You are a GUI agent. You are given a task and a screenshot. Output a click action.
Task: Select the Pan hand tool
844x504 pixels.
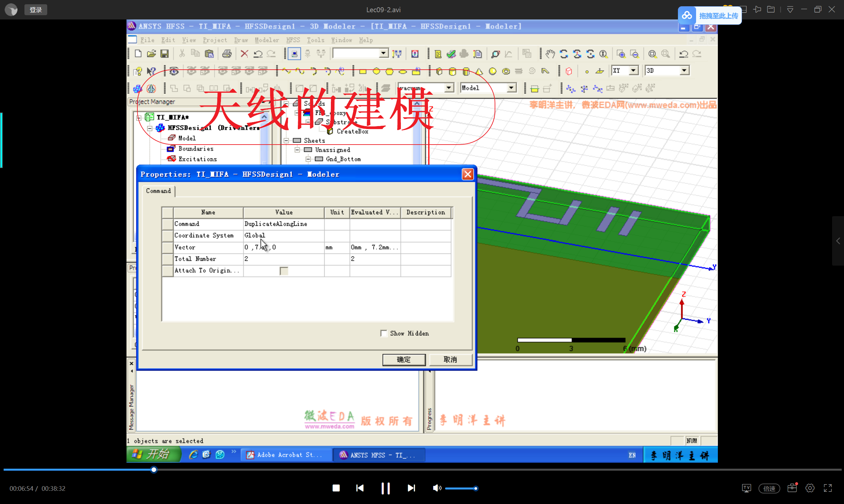550,54
